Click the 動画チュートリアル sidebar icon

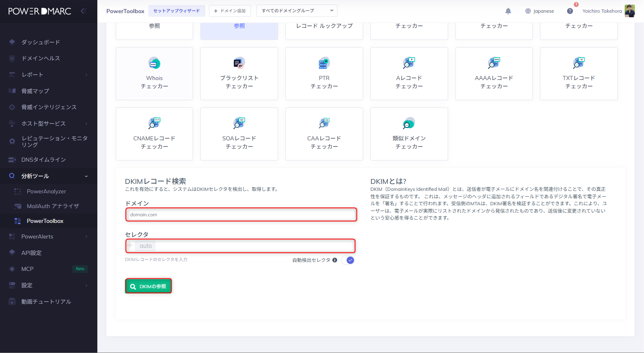12,302
